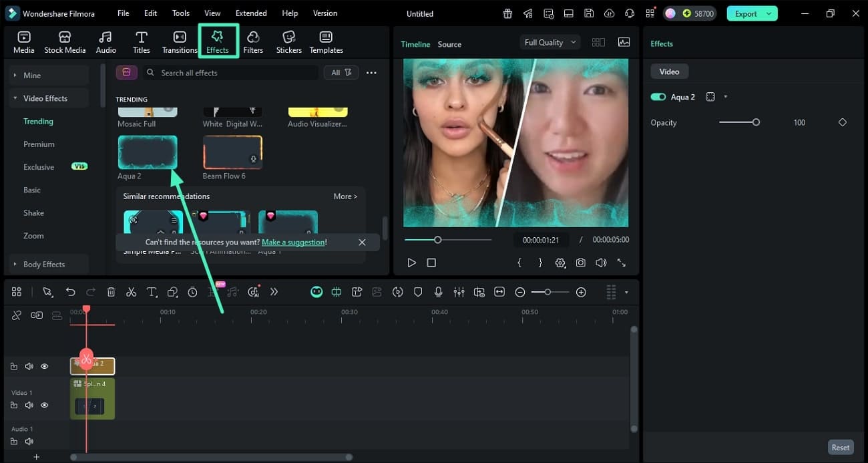The height and width of the screenshot is (463, 868).
Task: Click the Undo icon above the timeline
Action: (x=70, y=292)
